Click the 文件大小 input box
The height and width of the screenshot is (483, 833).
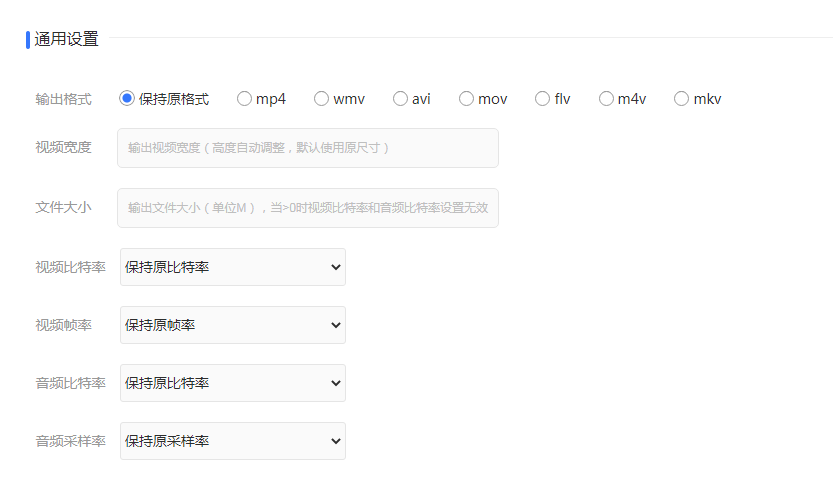pos(308,208)
